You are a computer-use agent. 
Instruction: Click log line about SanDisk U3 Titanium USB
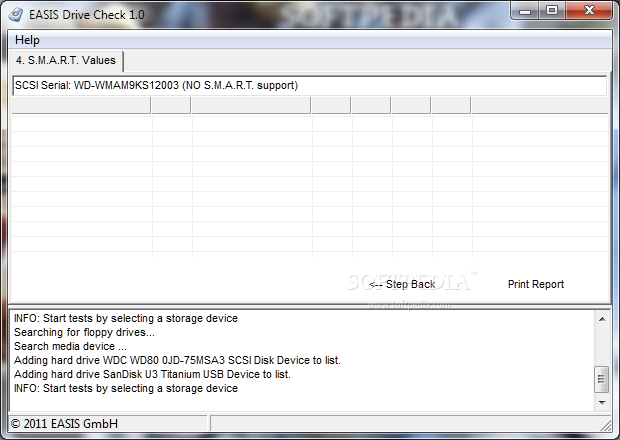coord(152,374)
